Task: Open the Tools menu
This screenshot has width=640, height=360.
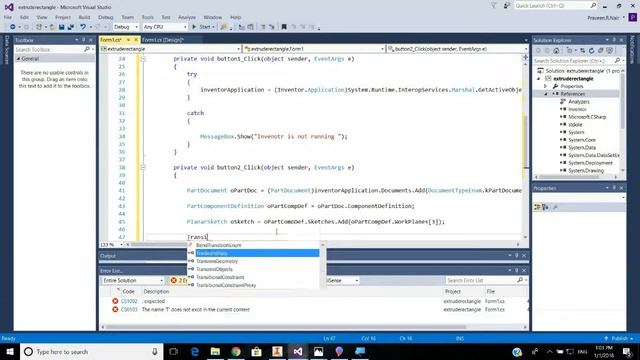Action: (x=147, y=17)
